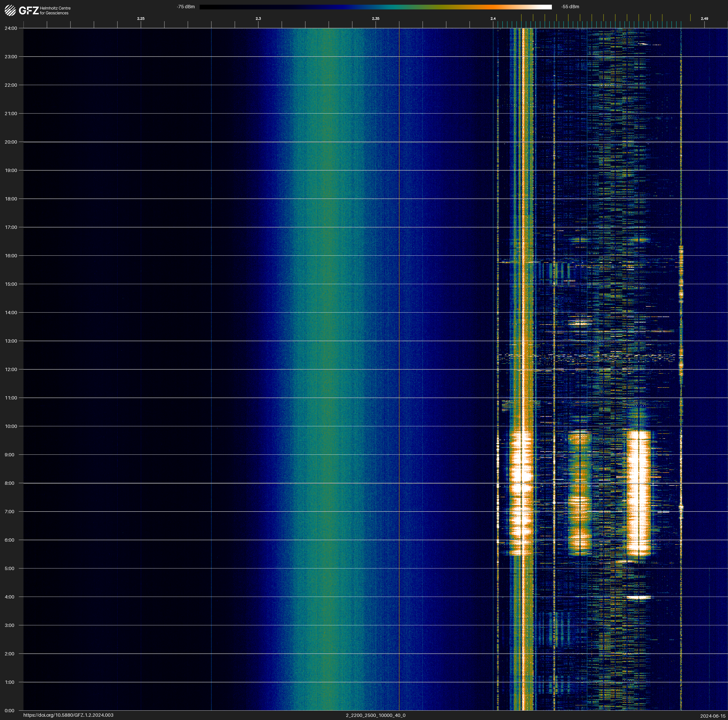Click the 12:00 time axis label
Viewport: 728px width, 720px height.
(11, 369)
